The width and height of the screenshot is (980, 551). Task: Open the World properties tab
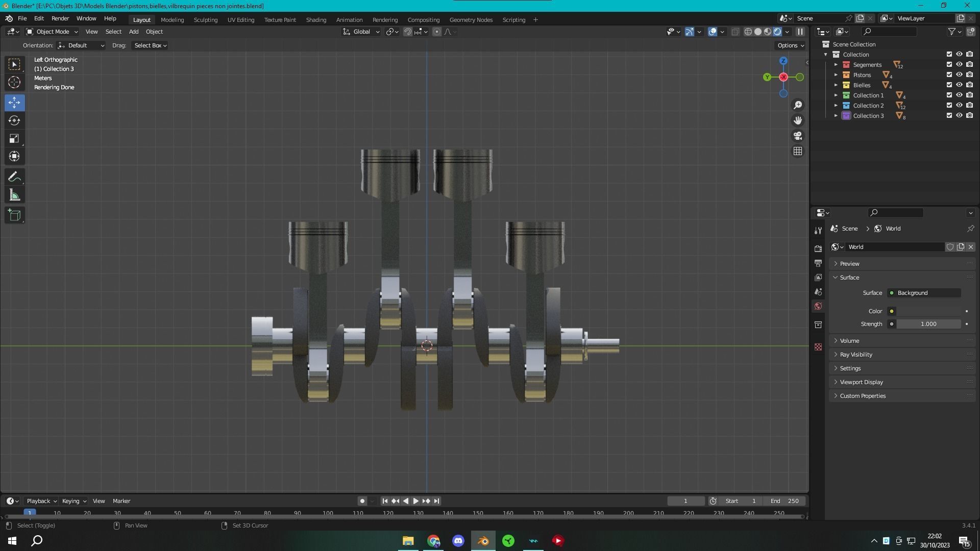click(x=818, y=306)
